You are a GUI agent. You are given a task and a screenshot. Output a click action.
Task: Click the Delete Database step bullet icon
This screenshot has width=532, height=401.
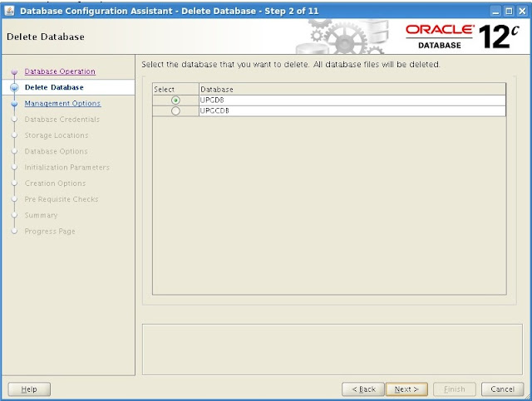(x=14, y=87)
